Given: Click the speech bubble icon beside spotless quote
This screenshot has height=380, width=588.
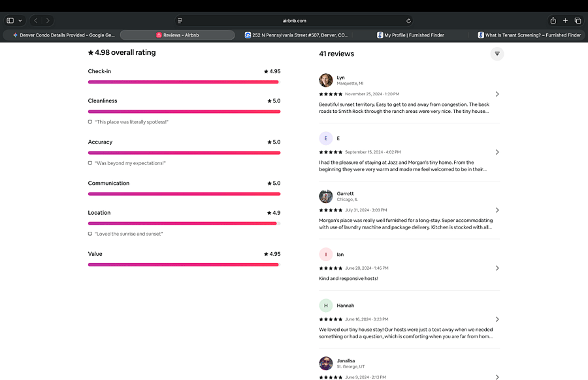Looking at the screenshot, I should [x=90, y=122].
